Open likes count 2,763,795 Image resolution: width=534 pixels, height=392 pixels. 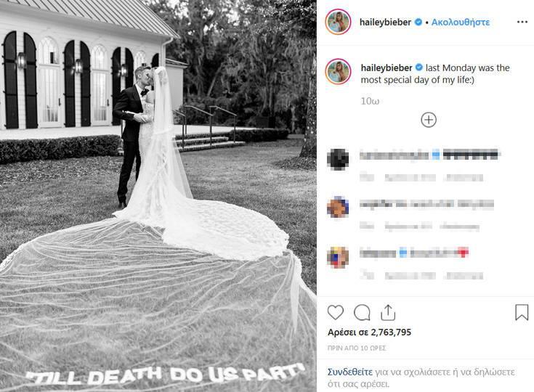tap(370, 332)
